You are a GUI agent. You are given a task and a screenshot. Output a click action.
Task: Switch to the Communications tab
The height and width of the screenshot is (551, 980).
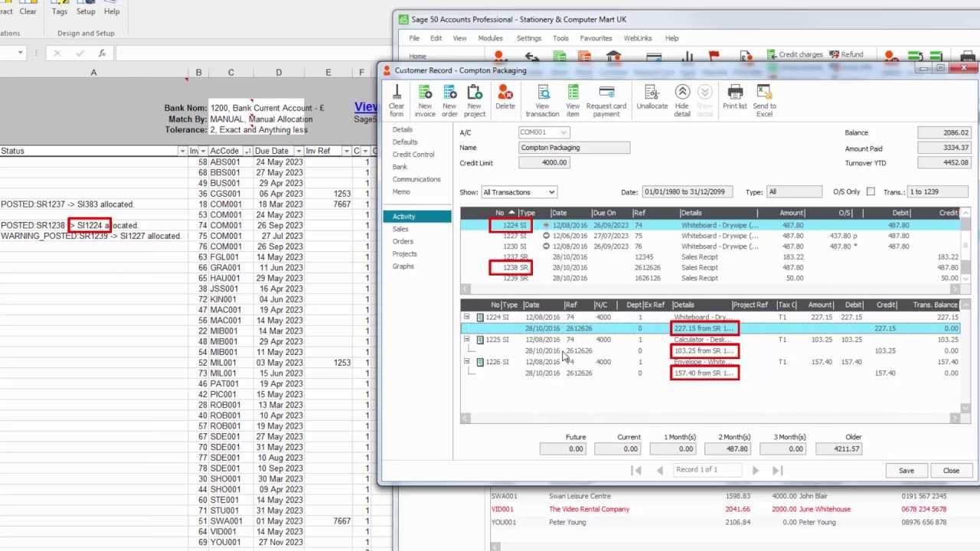coord(416,179)
